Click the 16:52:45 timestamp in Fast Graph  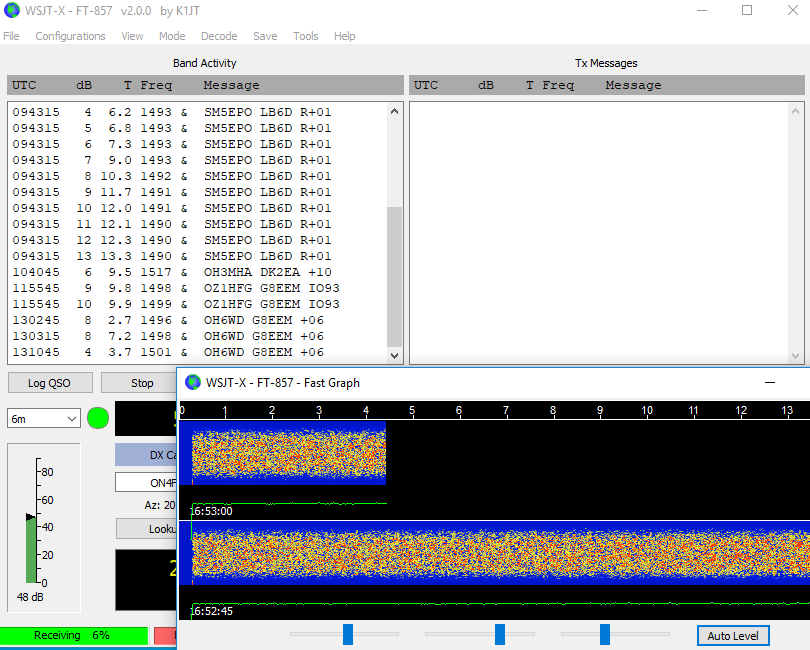(x=211, y=611)
